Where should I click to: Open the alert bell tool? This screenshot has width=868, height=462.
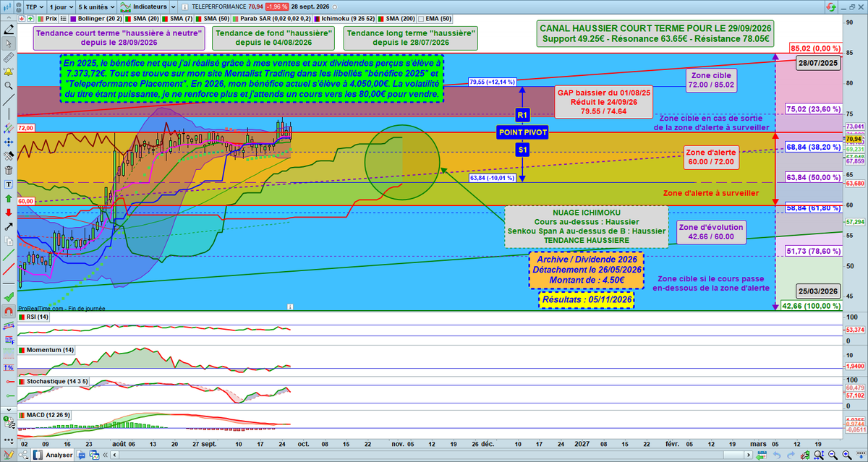point(9,71)
